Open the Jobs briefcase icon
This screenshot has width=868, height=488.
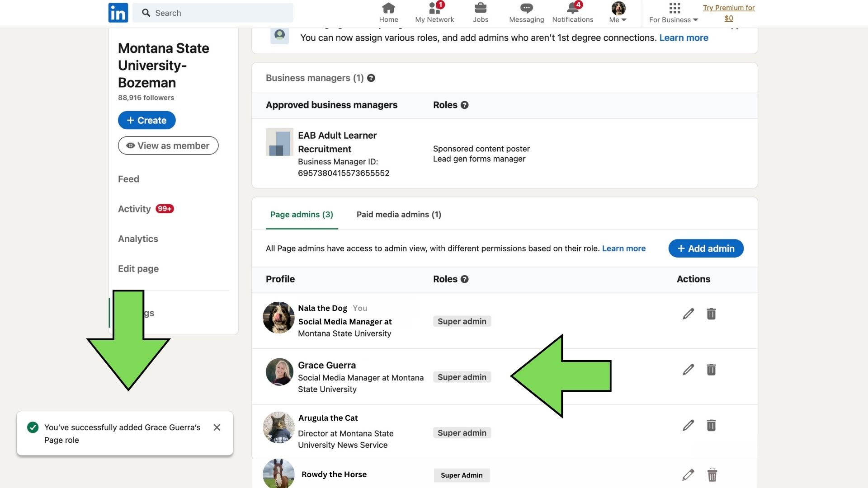(x=480, y=13)
